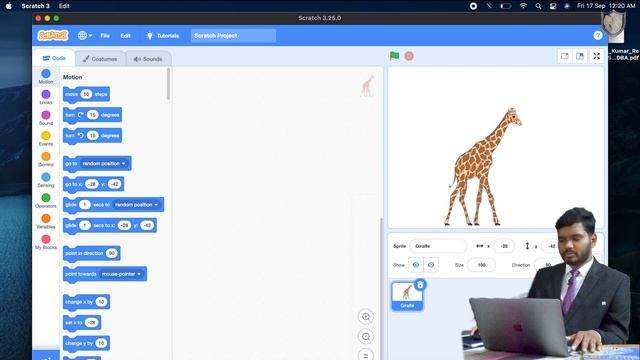Open the Scratch 3 application menu
640x360 pixels.
point(36,6)
